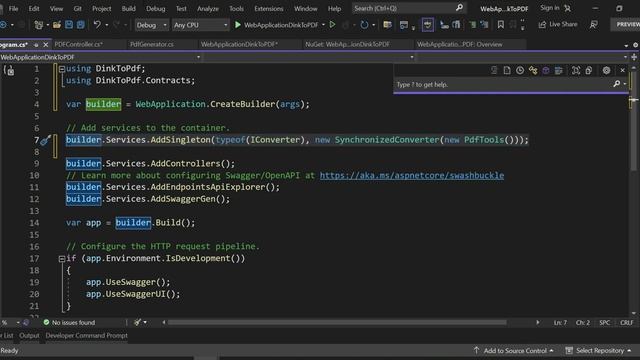Click the No issues found indicator
The image size is (640, 360).
pos(69,322)
